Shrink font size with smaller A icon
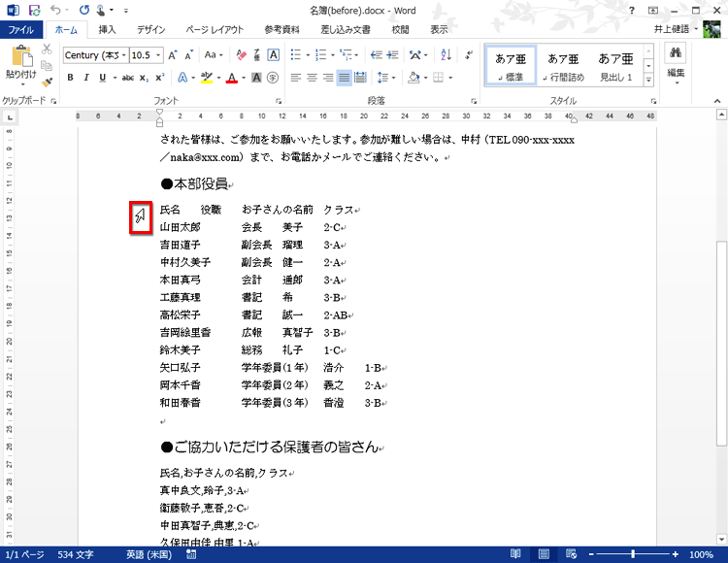Viewport: 728px width, 563px height. [x=188, y=55]
